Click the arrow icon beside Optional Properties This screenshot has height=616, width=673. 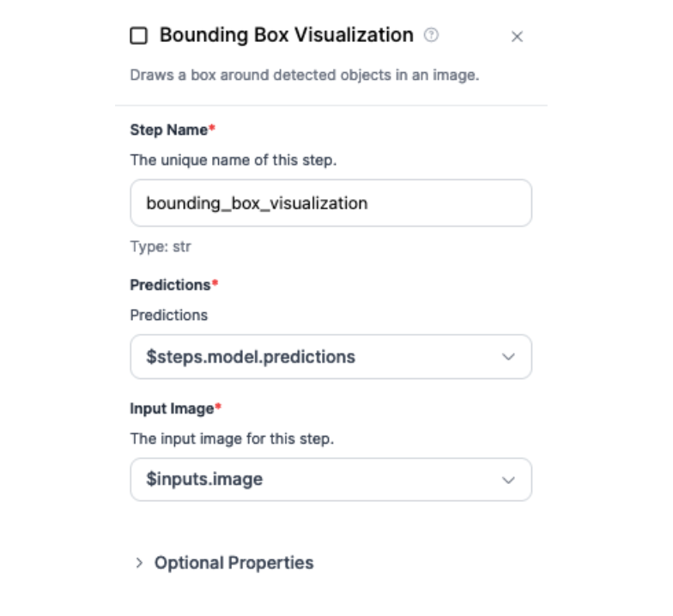click(139, 563)
